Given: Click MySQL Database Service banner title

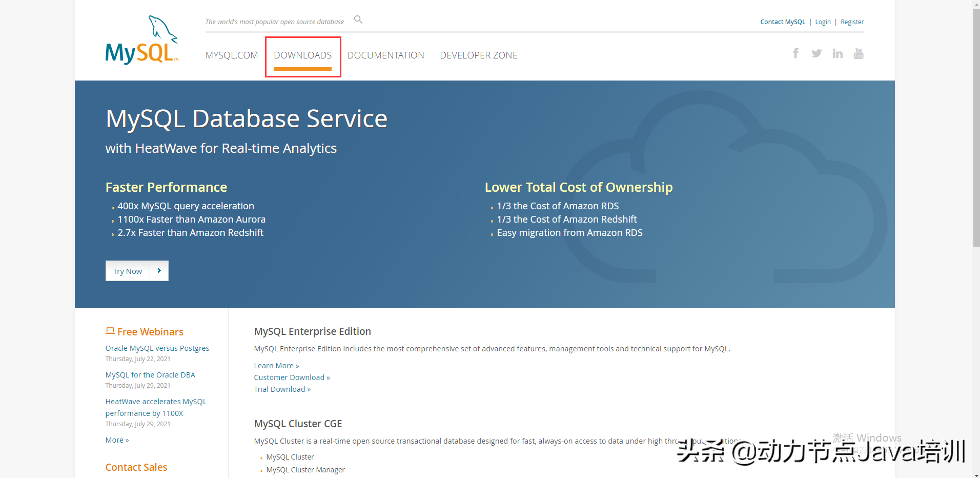Looking at the screenshot, I should (x=247, y=118).
